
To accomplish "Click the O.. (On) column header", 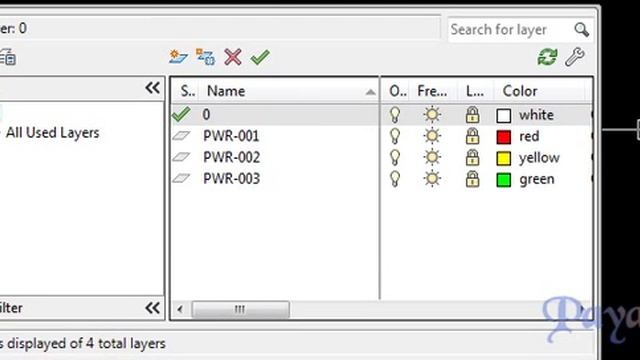I will [x=398, y=91].
